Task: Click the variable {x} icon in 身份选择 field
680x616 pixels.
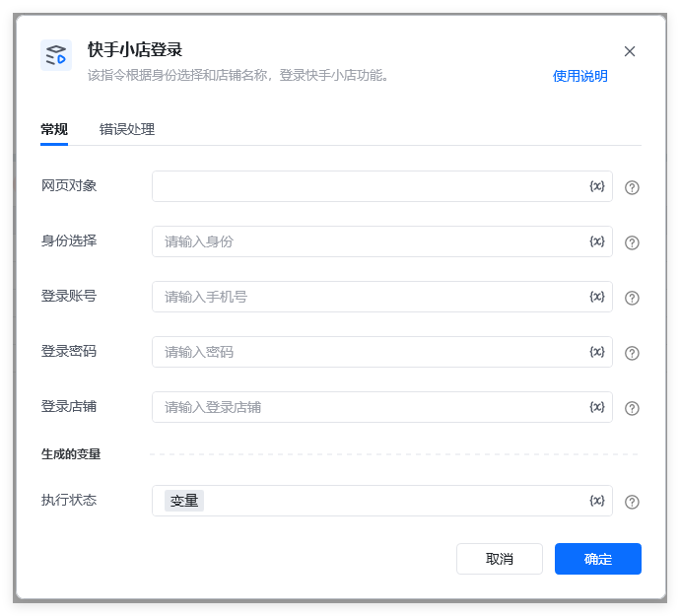Action: point(597,241)
